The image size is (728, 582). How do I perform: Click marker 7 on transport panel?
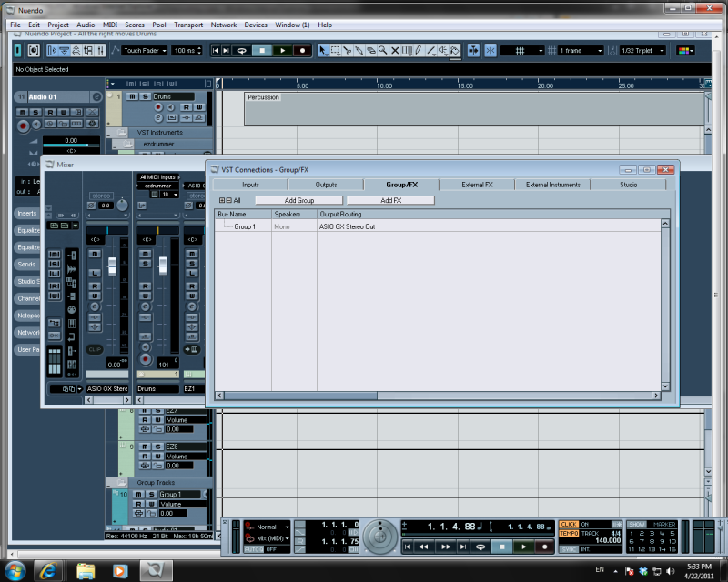[642, 542]
